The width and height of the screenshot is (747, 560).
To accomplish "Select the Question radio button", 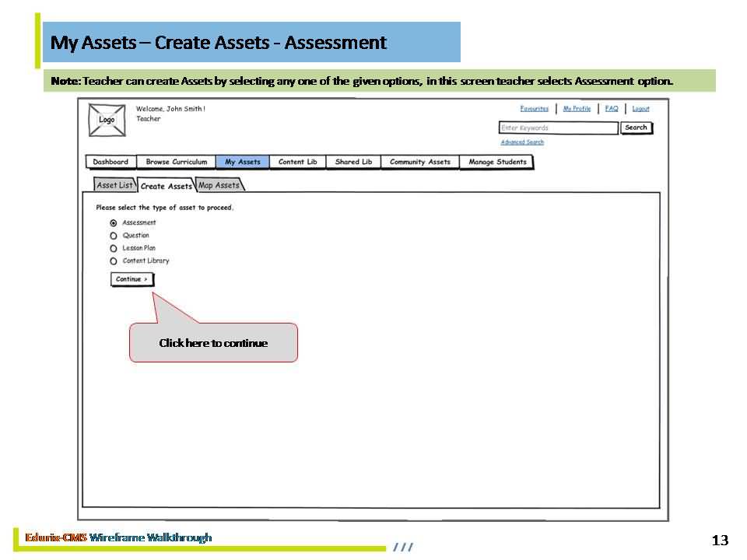I will point(114,236).
